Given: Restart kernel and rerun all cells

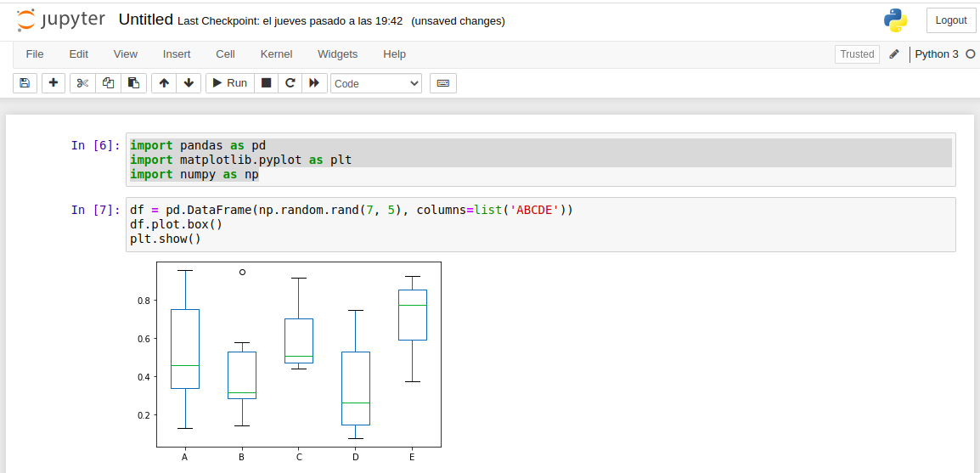Looking at the screenshot, I should (x=314, y=83).
